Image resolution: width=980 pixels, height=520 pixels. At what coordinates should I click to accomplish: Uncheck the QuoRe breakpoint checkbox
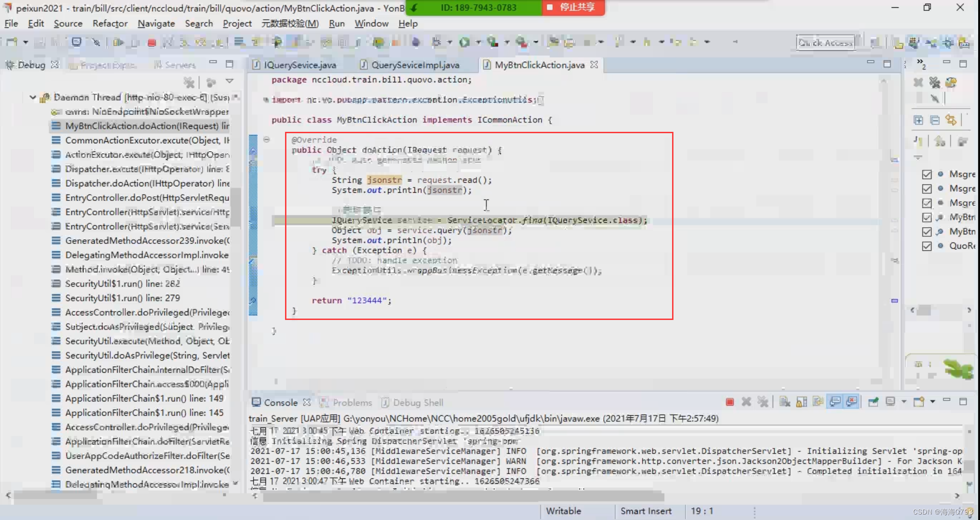point(927,246)
